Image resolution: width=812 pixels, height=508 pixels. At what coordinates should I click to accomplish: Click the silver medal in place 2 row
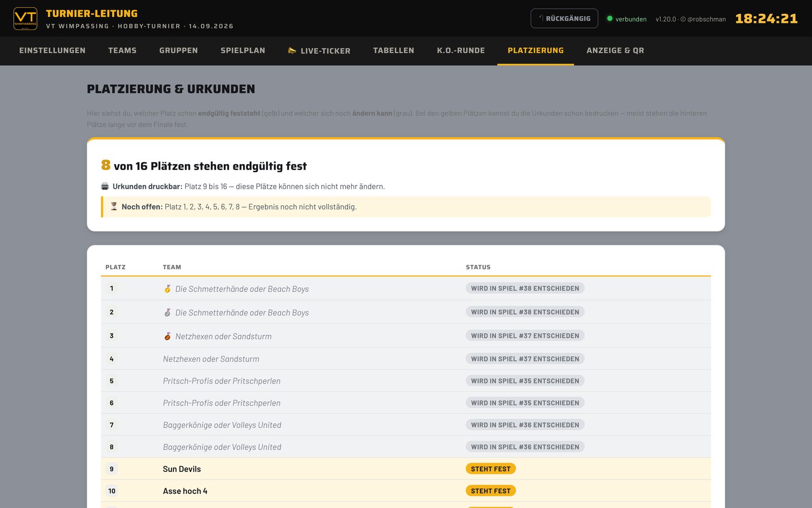click(167, 312)
